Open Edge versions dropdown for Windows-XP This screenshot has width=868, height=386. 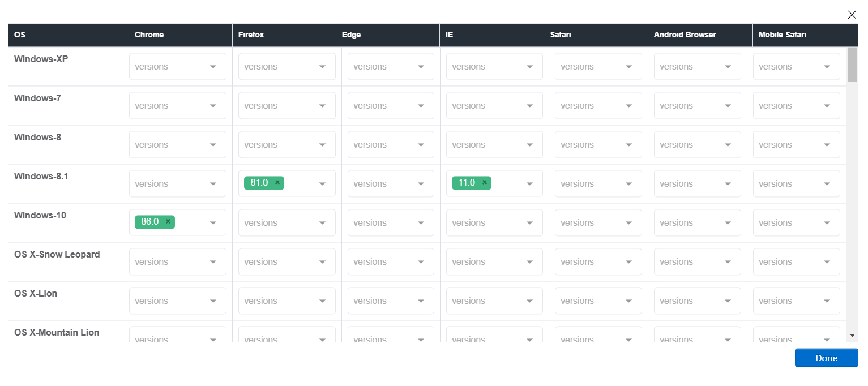(x=391, y=67)
